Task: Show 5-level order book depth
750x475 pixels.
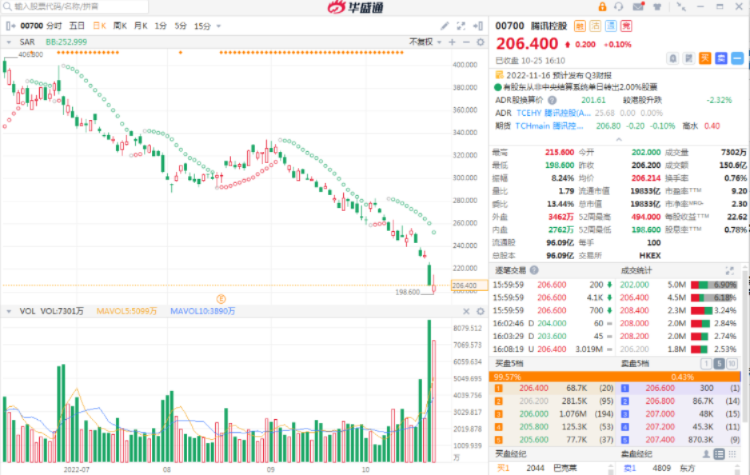Action: (x=719, y=364)
